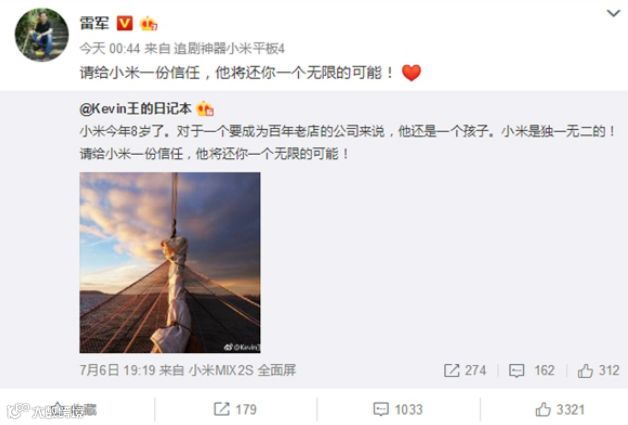The height and width of the screenshot is (425, 628).
Task: Click the crown membership badge beside 雷军
Action: coord(148,23)
